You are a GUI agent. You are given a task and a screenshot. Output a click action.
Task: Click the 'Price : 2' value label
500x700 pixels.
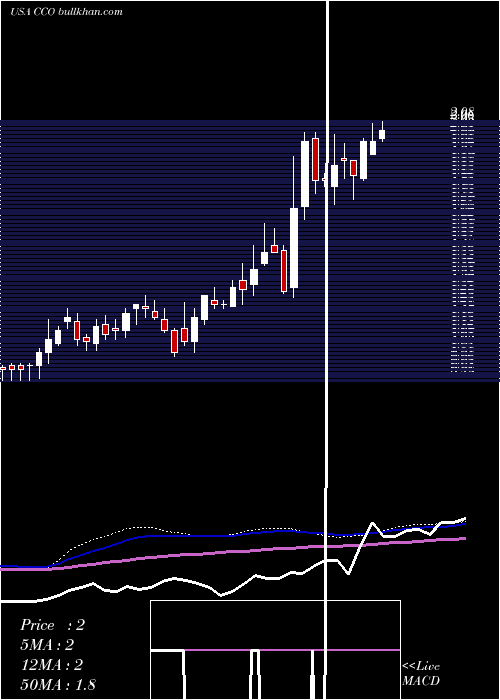coord(52,625)
